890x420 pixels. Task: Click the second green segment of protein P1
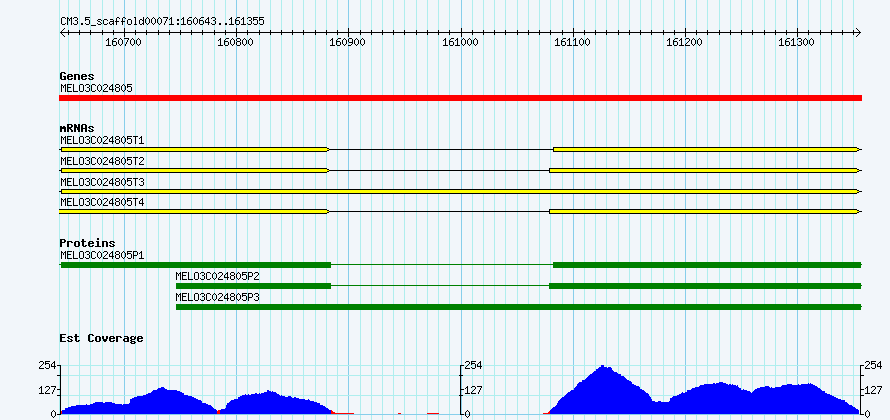pyautogui.click(x=707, y=265)
